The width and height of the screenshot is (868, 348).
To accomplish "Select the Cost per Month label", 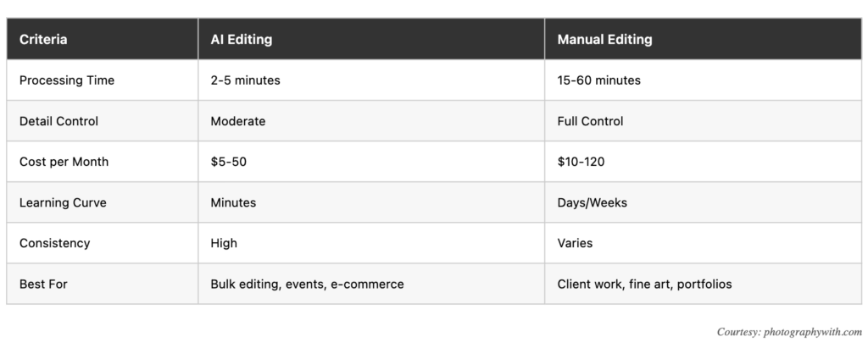I will pyautogui.click(x=64, y=162).
